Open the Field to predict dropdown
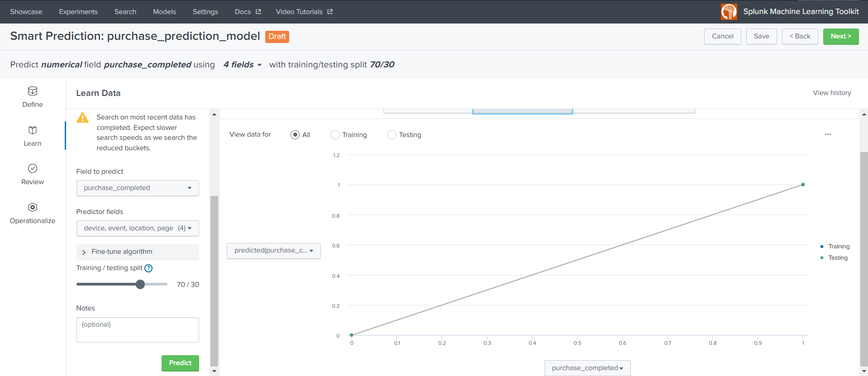 (138, 188)
